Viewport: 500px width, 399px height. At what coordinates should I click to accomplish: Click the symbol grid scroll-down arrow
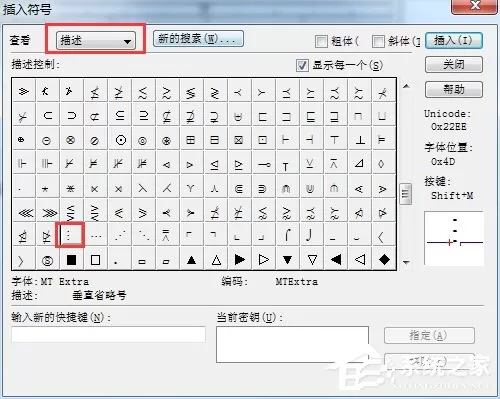406,263
